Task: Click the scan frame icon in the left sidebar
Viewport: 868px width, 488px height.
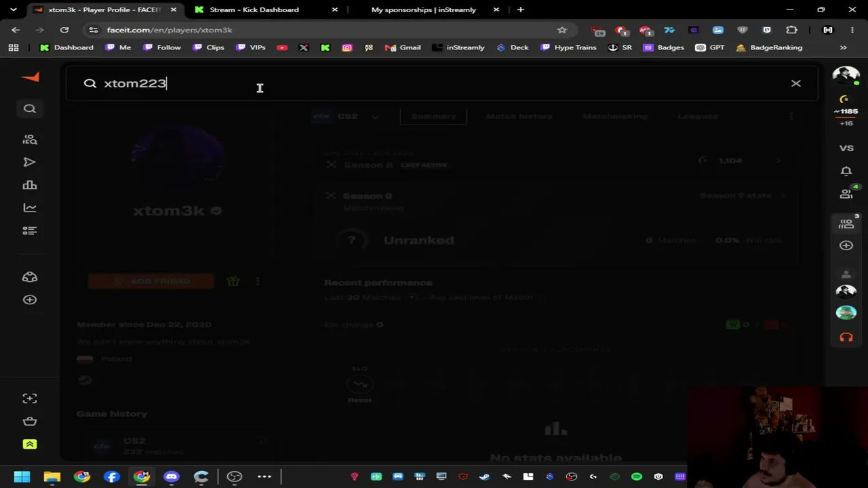Action: pyautogui.click(x=30, y=399)
